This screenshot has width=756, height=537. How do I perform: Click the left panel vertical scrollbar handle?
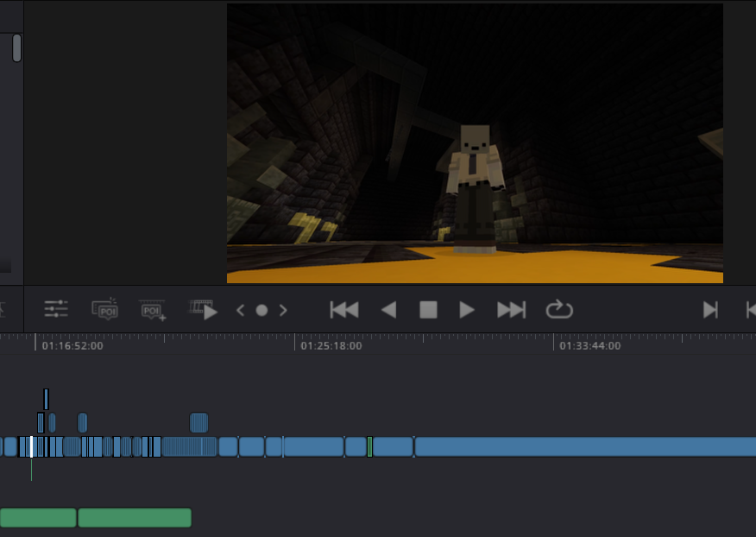coord(17,47)
